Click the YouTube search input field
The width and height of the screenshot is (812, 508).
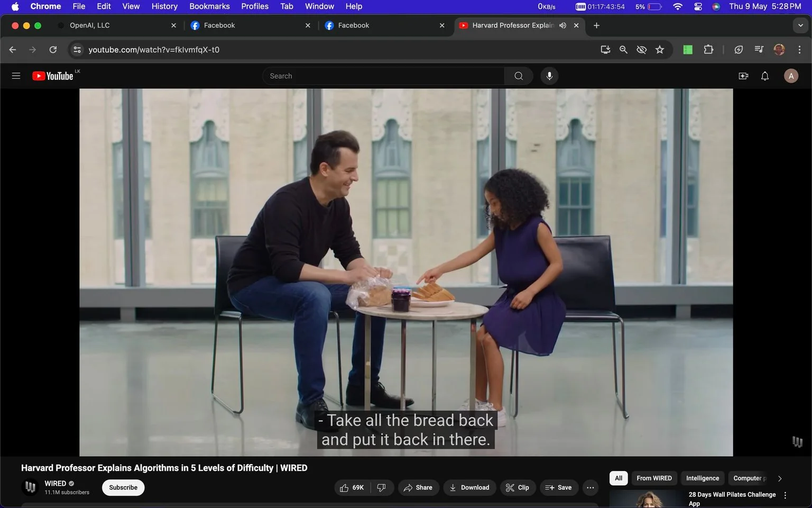[383, 76]
